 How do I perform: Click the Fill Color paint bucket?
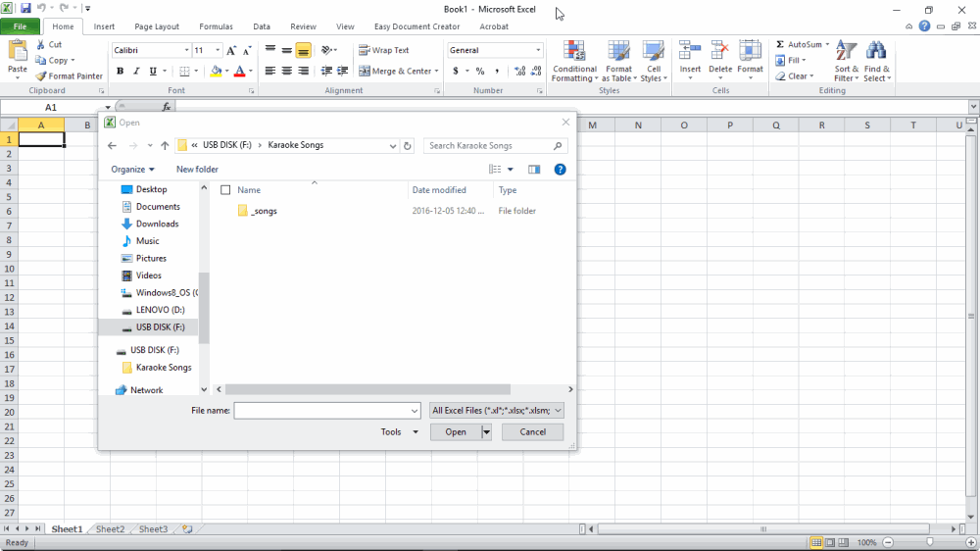point(216,71)
